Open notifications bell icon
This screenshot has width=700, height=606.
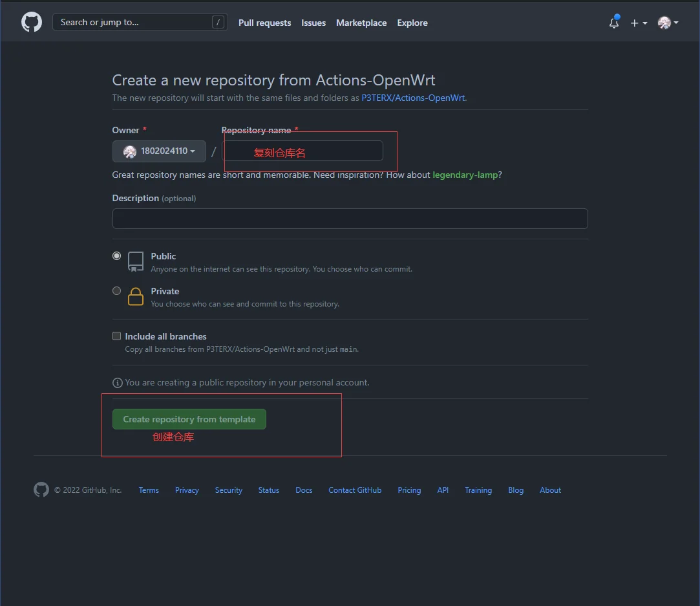(x=614, y=23)
